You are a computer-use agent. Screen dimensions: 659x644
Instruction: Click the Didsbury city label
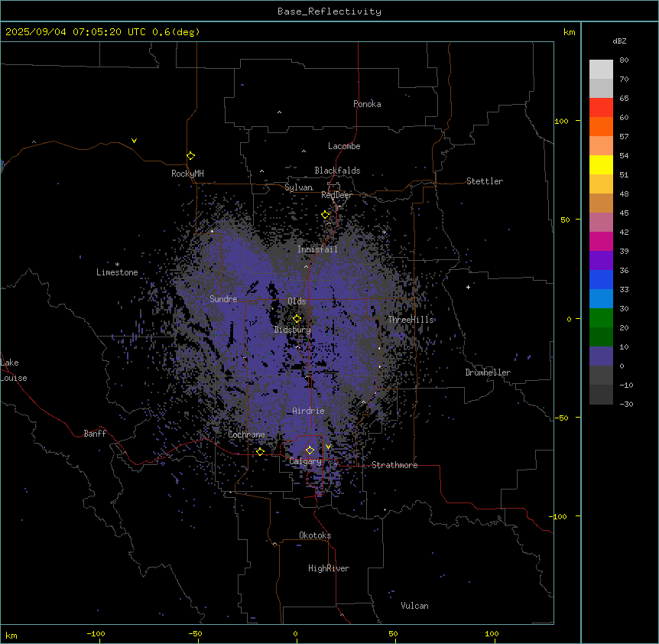click(293, 330)
